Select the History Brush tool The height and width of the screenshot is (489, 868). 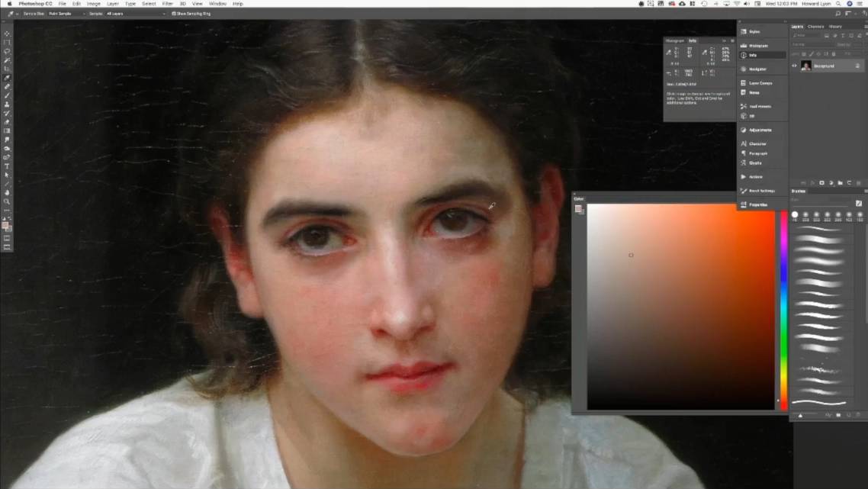tap(7, 114)
